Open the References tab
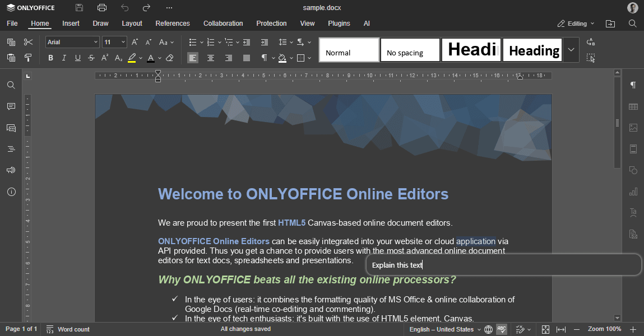 click(173, 24)
